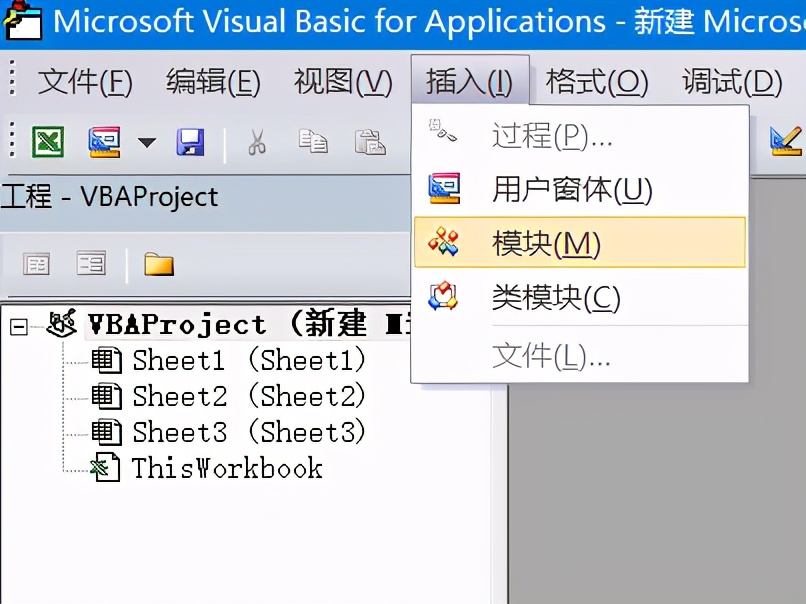Click the 工程 - VBAProject panel title
Viewport: 806px width, 604px height.
point(109,196)
